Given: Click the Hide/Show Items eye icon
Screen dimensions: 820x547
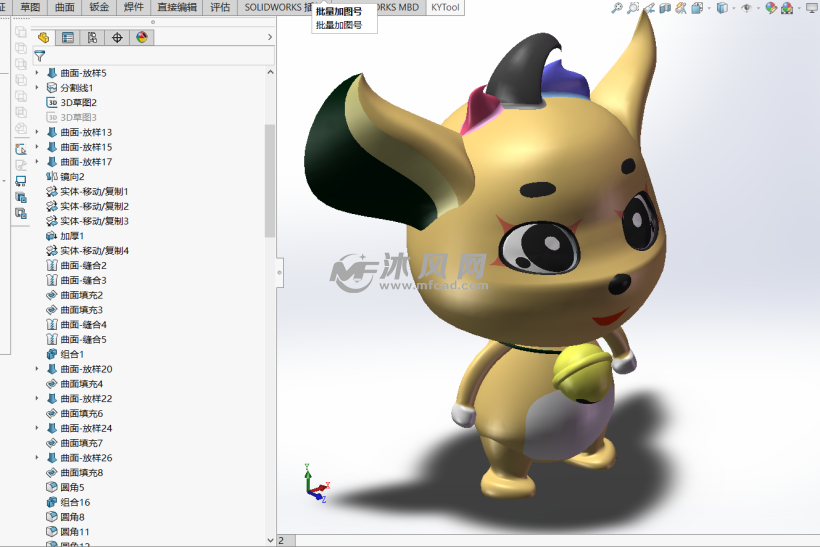Looking at the screenshot, I should pos(746,7).
